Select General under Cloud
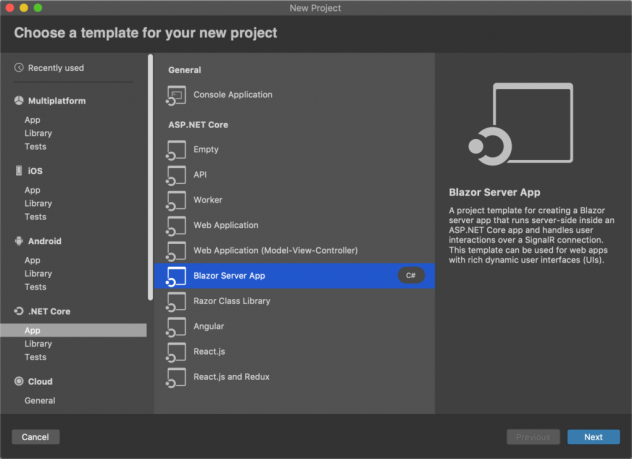Viewport: 632px width, 459px height. click(40, 400)
